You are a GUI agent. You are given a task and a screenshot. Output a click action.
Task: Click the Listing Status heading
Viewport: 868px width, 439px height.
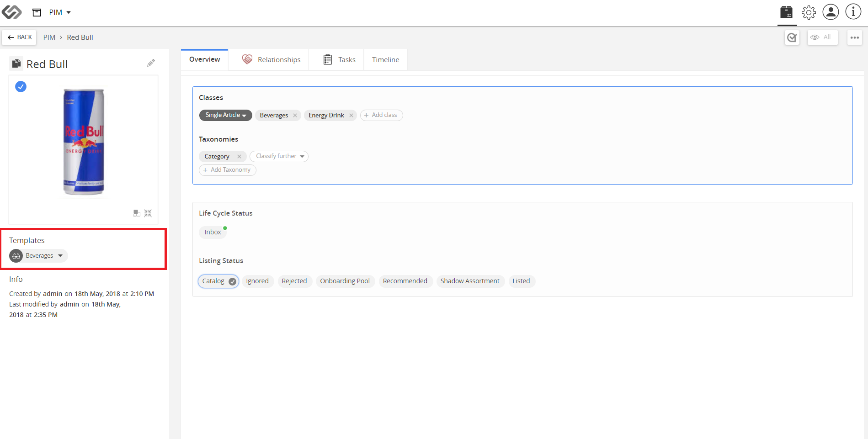tap(221, 261)
